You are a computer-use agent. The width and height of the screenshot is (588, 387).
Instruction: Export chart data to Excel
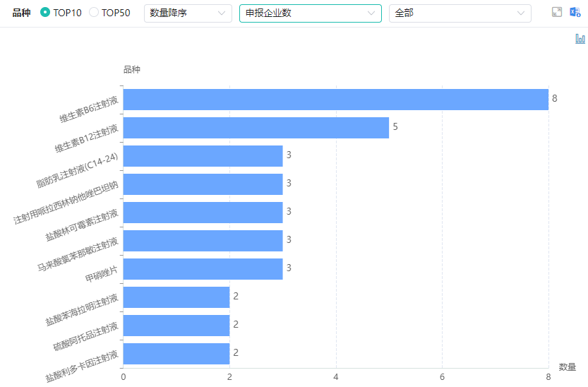point(576,13)
